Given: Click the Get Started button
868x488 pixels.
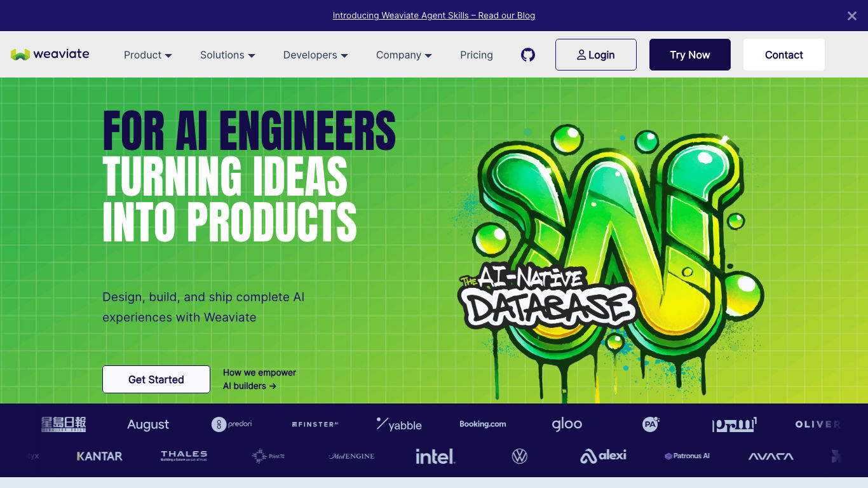Looking at the screenshot, I should tap(156, 379).
